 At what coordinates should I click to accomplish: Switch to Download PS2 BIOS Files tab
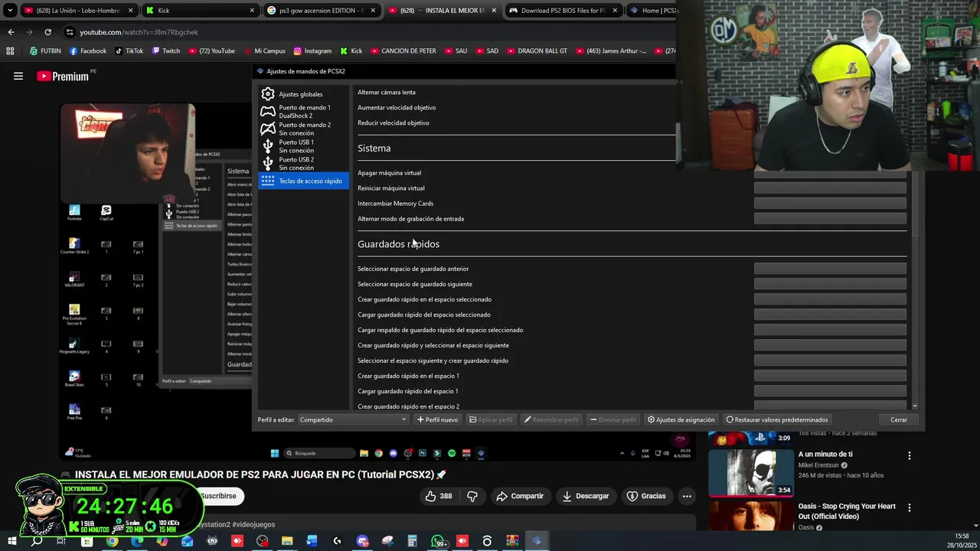point(563,11)
